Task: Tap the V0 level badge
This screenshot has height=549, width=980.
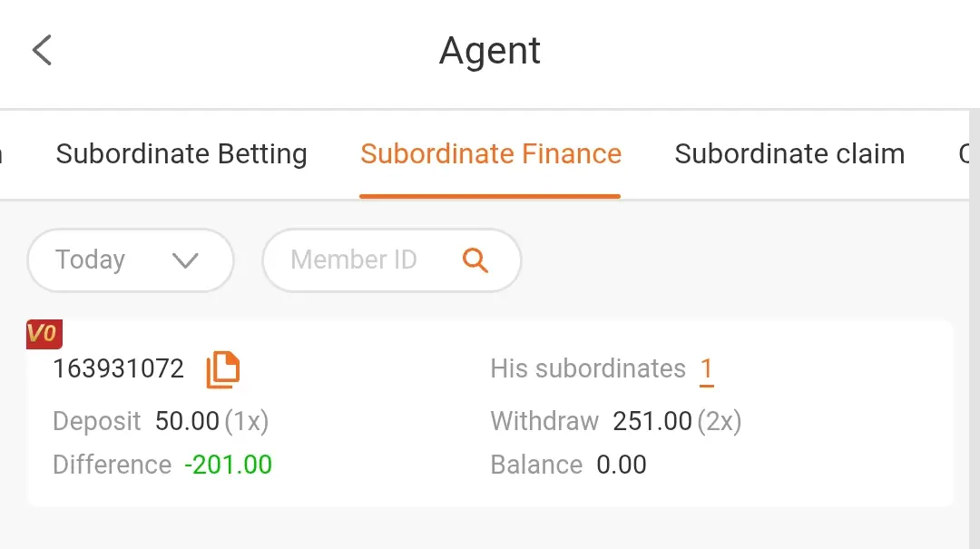Action: [44, 334]
